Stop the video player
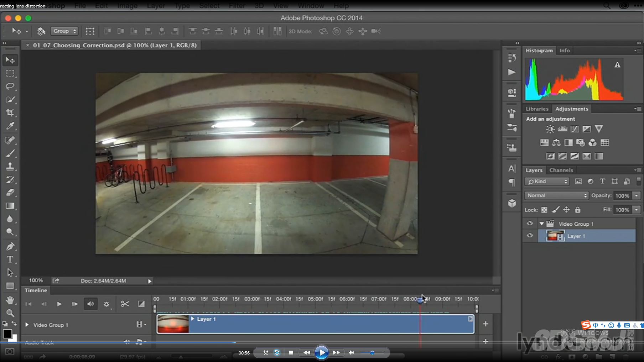644x362 pixels. [291, 353]
